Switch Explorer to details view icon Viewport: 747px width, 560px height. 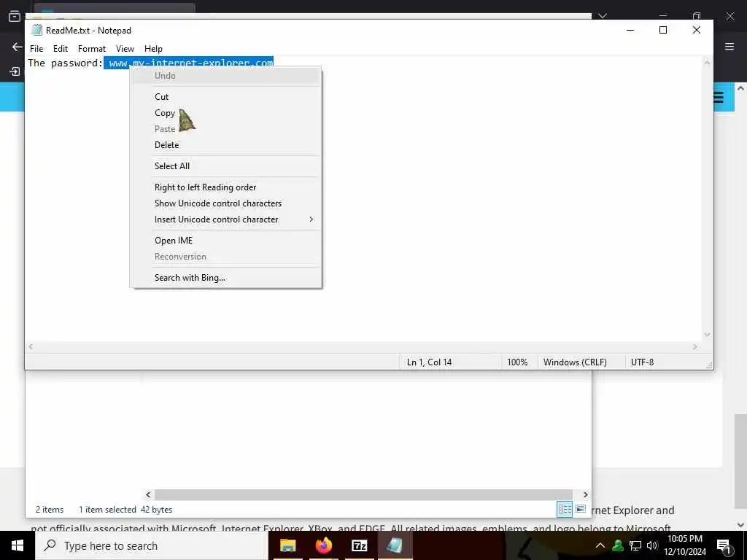click(x=565, y=509)
